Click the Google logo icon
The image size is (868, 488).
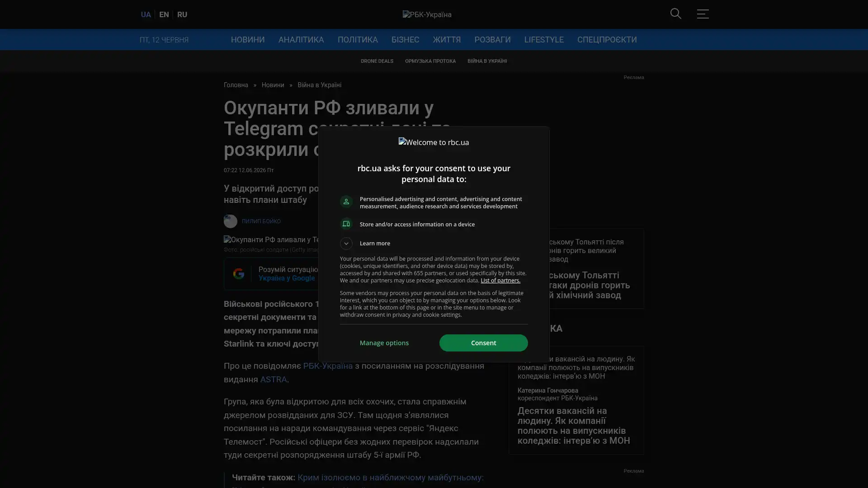(x=238, y=274)
